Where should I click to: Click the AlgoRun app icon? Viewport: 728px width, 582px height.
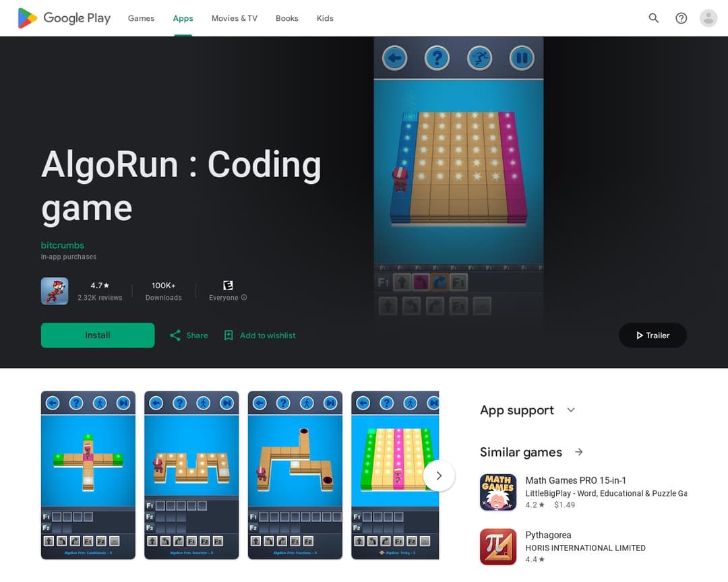[55, 291]
